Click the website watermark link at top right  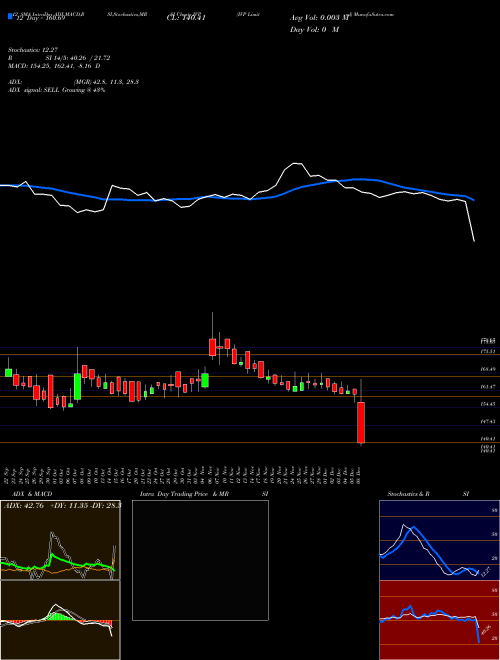click(372, 14)
